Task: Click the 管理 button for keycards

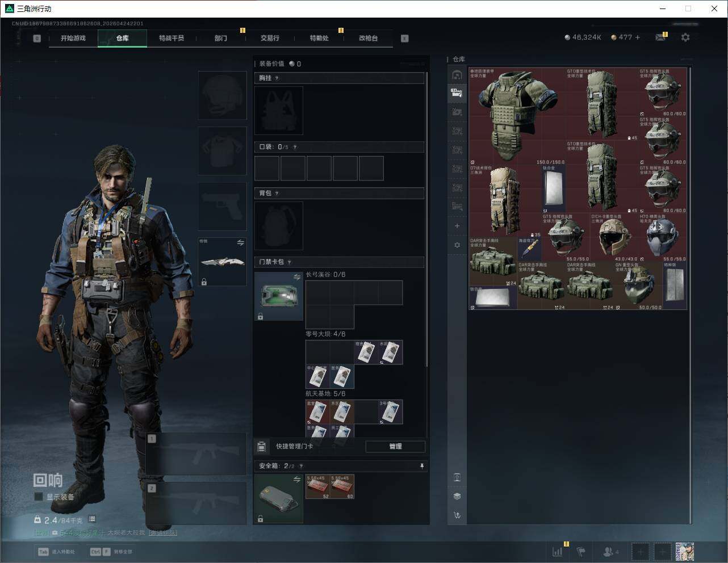Action: pyautogui.click(x=395, y=447)
